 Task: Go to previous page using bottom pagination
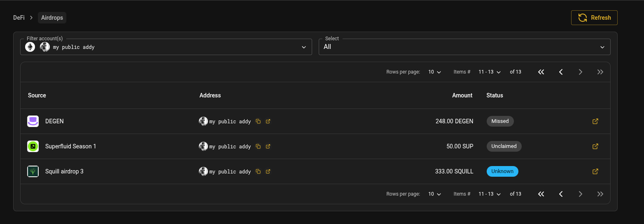561,194
